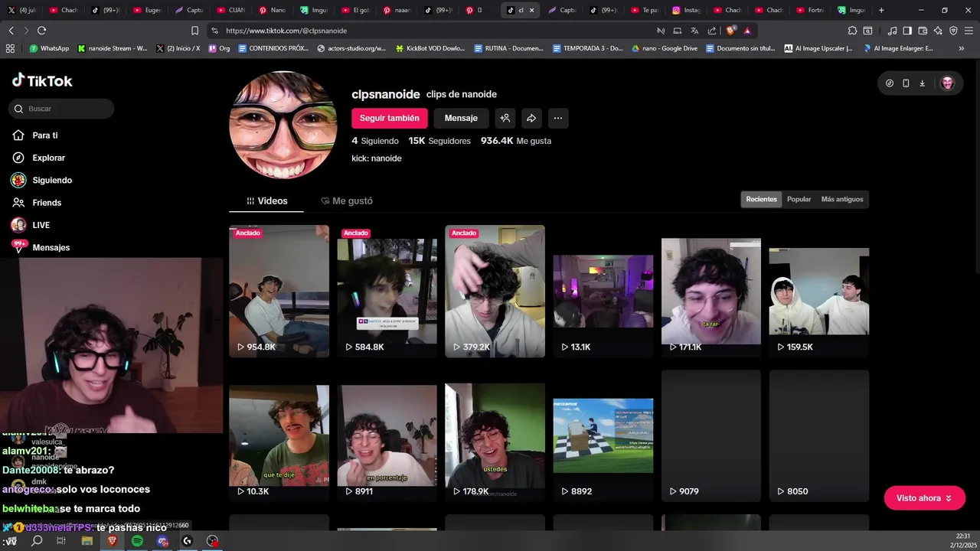Open the Friends section
This screenshot has height=551, width=980.
click(37, 203)
